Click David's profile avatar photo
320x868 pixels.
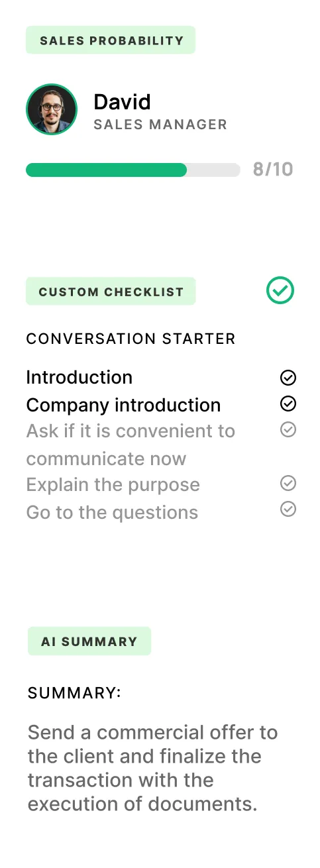click(x=52, y=109)
